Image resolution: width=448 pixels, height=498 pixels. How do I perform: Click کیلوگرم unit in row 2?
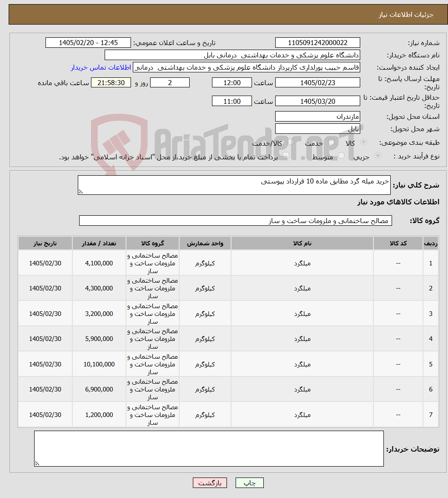point(205,288)
